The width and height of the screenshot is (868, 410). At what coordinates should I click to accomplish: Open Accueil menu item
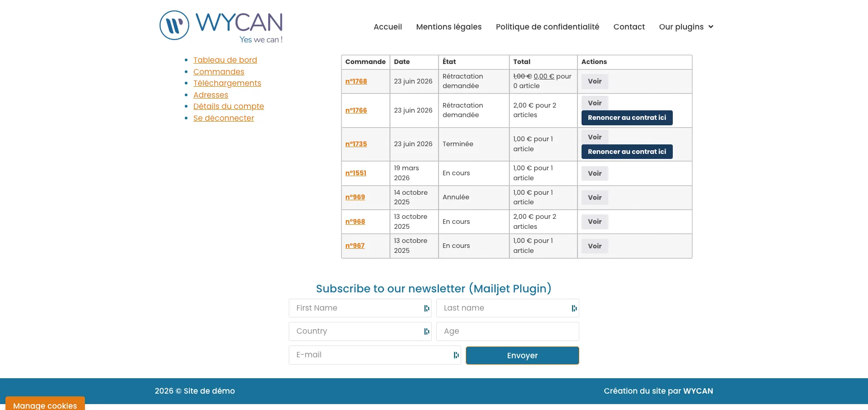388,27
